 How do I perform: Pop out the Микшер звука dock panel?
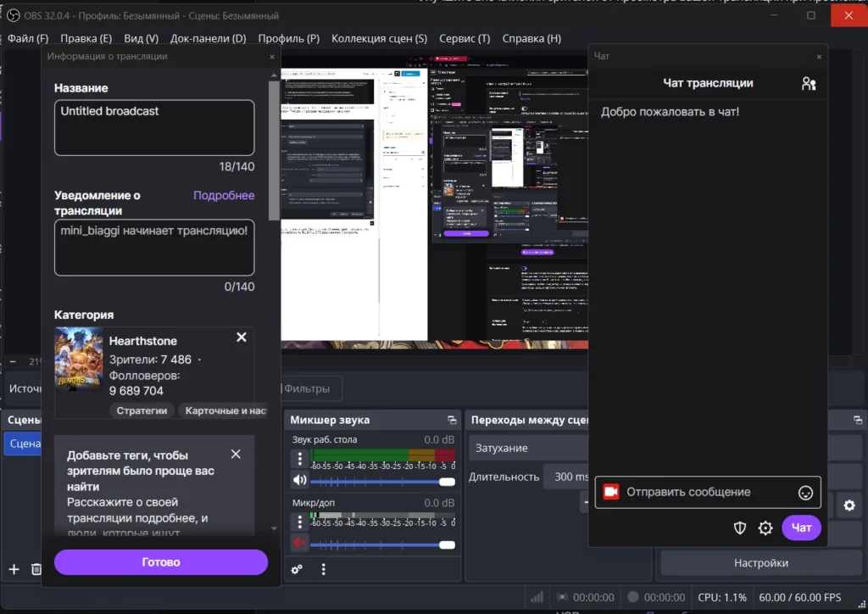pyautogui.click(x=452, y=420)
